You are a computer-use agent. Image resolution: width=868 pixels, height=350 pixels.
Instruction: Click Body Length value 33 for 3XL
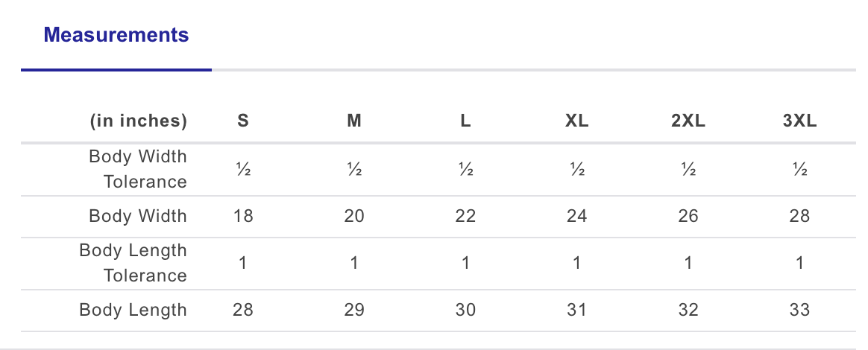(x=799, y=310)
